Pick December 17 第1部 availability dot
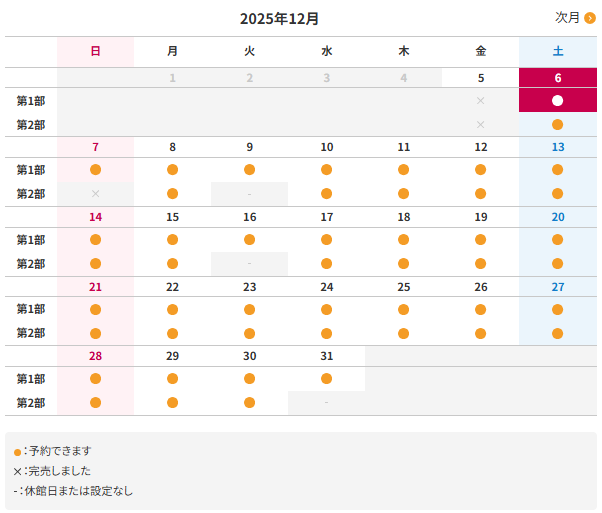Viewport: 602px width, 513px height. (x=326, y=240)
